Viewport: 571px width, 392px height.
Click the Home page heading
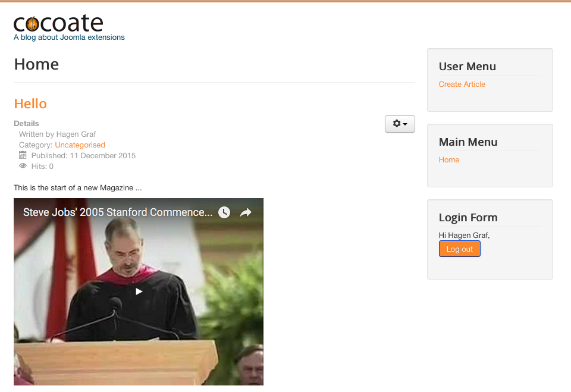36,64
